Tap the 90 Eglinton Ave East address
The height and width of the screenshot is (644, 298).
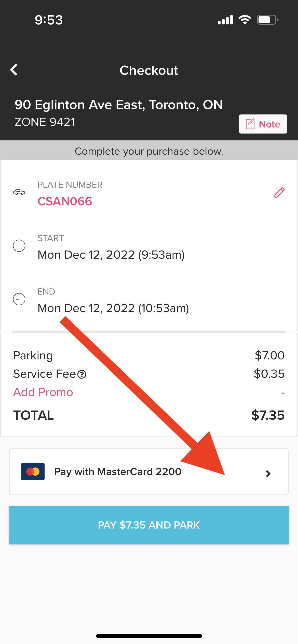point(119,105)
